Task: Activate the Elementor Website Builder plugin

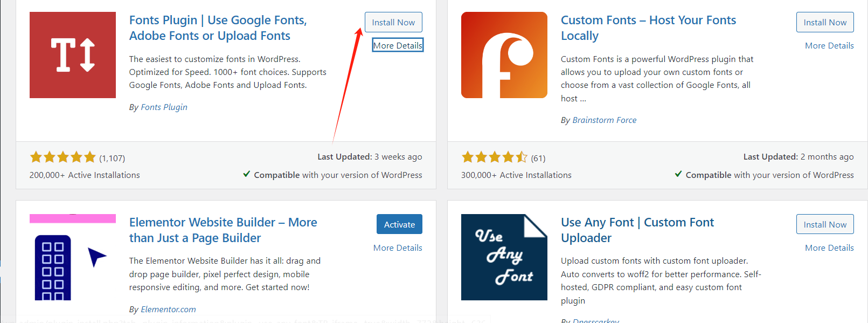Action: [399, 224]
